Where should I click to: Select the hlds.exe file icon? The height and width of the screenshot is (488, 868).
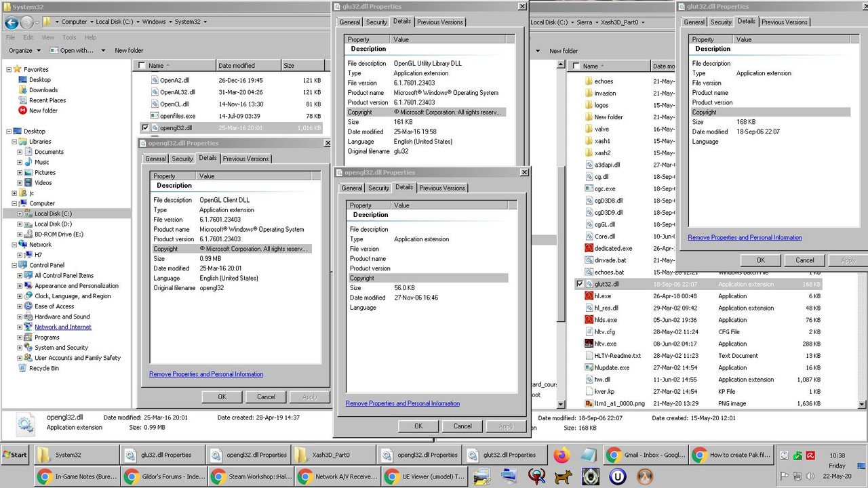(589, 320)
